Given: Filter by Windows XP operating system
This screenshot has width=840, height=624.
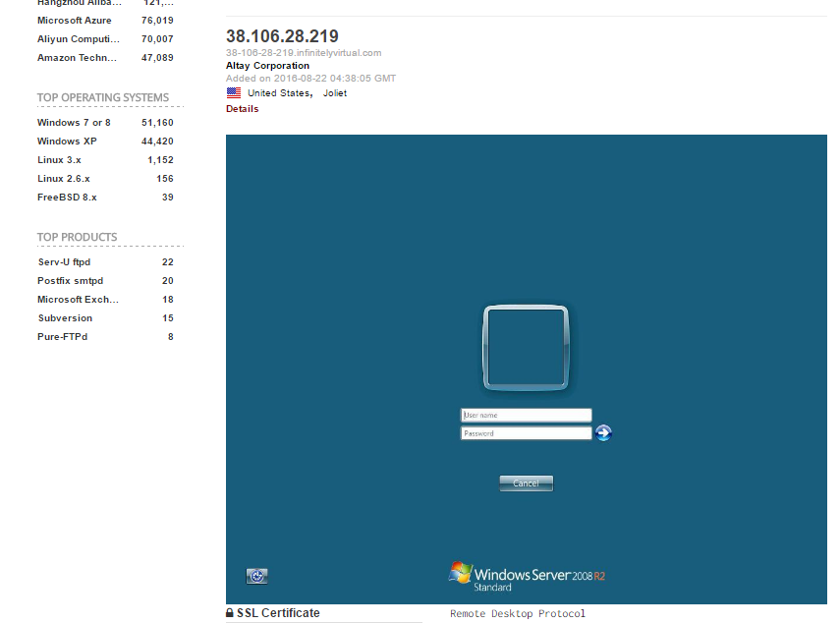Looking at the screenshot, I should (67, 142).
